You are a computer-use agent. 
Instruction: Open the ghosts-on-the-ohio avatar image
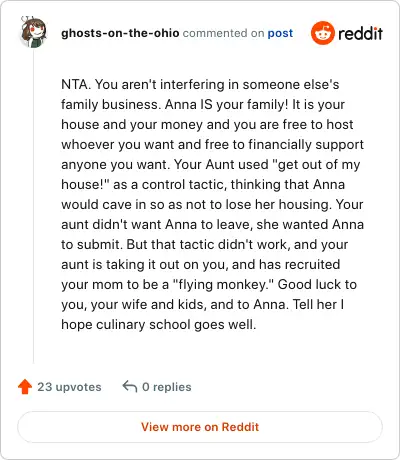click(x=33, y=33)
